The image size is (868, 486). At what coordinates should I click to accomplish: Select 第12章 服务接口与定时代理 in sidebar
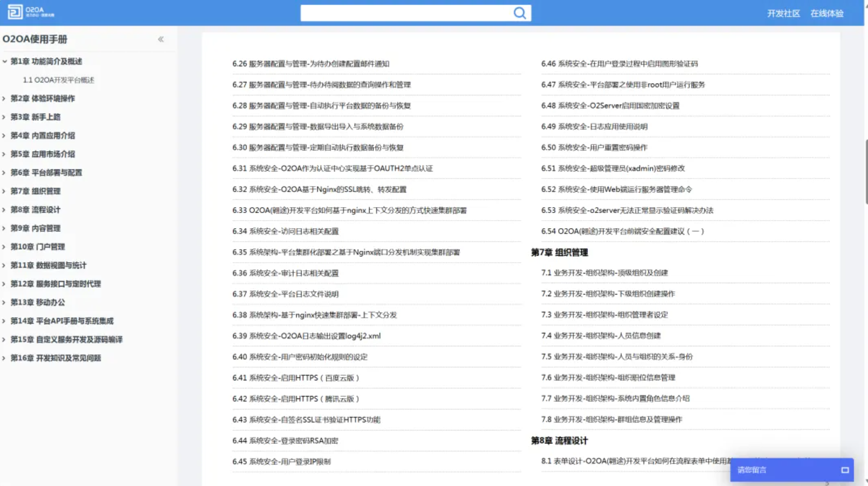pyautogui.click(x=56, y=284)
